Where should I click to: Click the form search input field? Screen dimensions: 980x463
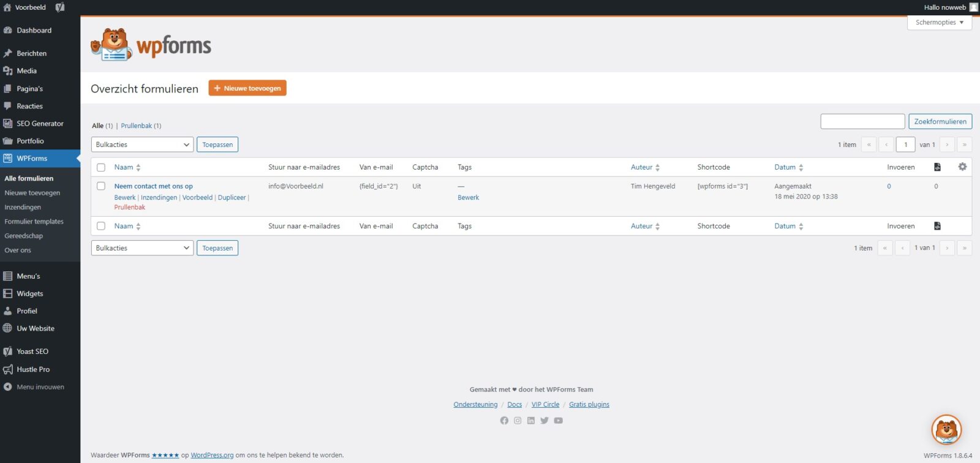pos(862,121)
